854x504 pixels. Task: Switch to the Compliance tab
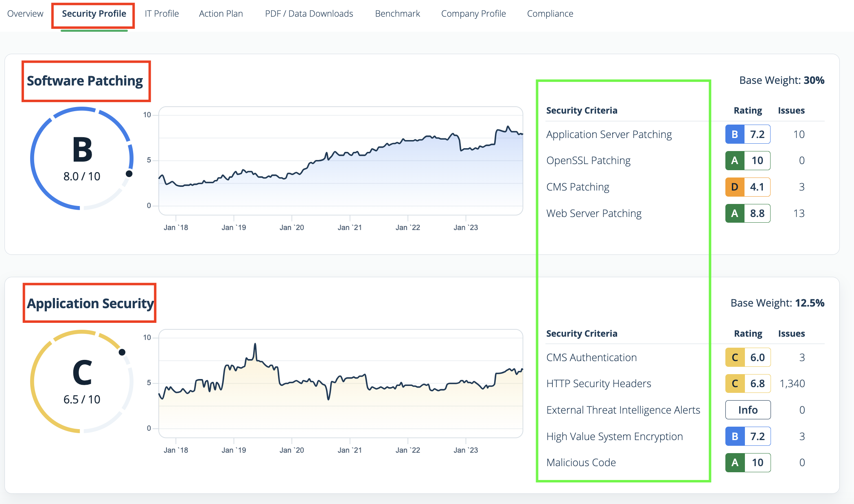(550, 13)
